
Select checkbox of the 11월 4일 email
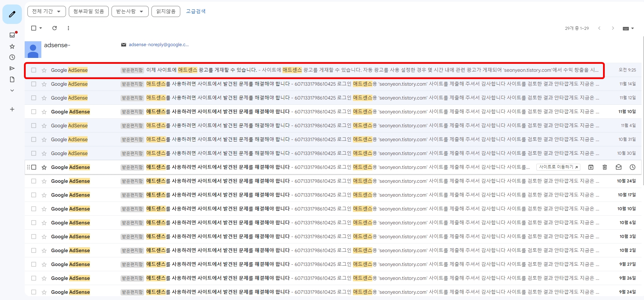tap(34, 126)
